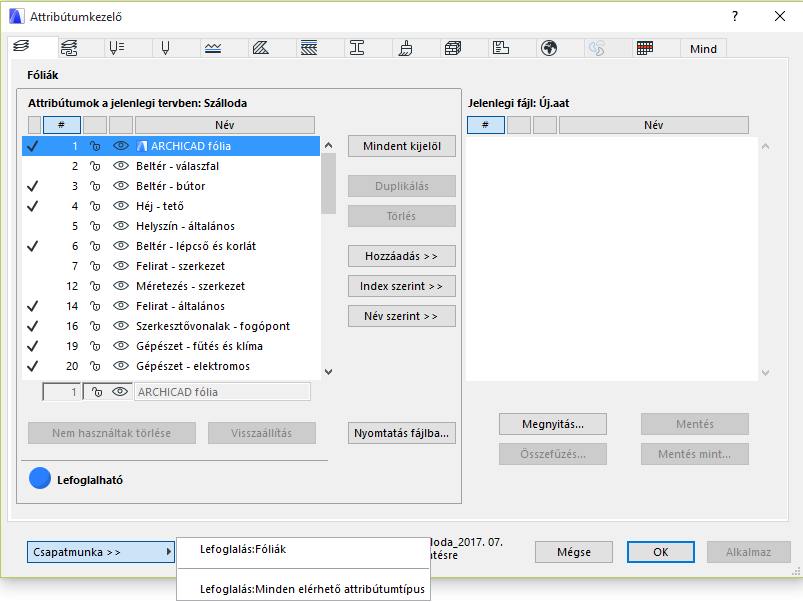Open the Composites tab icon
This screenshot has width=803, height=602.
[x=309, y=48]
